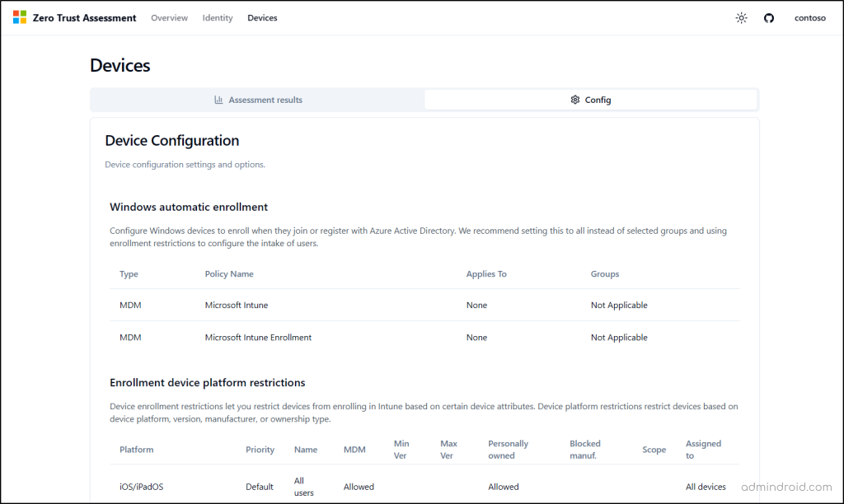Click the Microsoft logo in the header

point(20,17)
